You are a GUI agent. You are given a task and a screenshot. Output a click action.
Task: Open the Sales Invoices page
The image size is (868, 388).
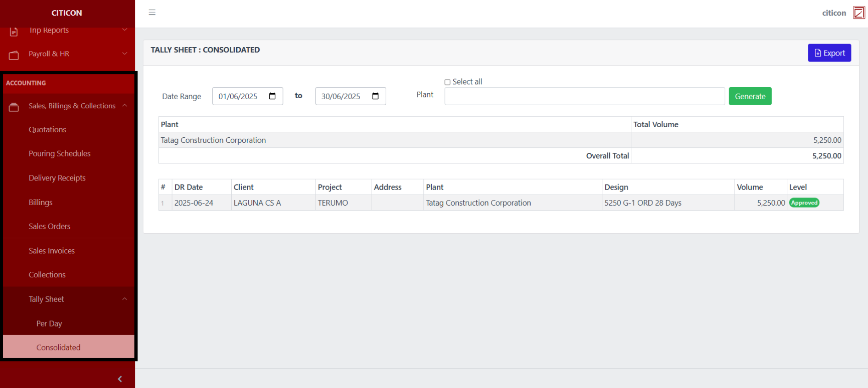pyautogui.click(x=51, y=251)
